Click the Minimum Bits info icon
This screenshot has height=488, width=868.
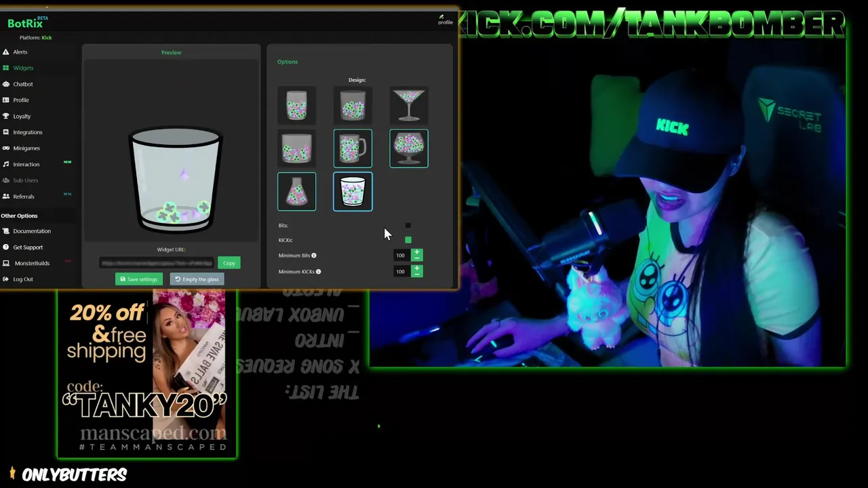click(313, 256)
